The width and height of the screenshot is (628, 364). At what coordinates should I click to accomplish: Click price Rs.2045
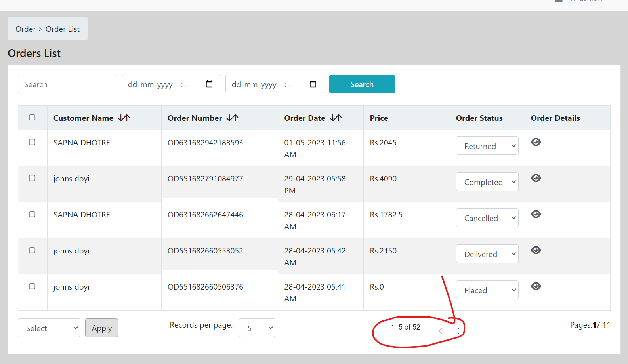[383, 143]
